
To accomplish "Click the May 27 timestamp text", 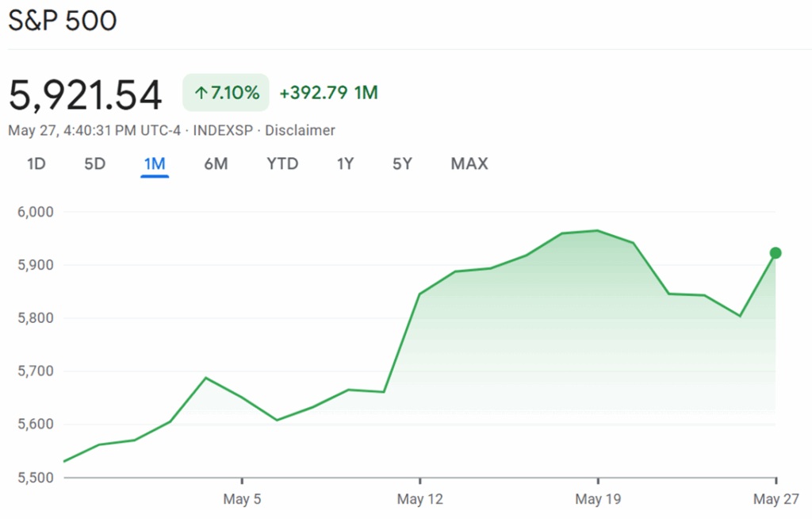I will pos(94,130).
